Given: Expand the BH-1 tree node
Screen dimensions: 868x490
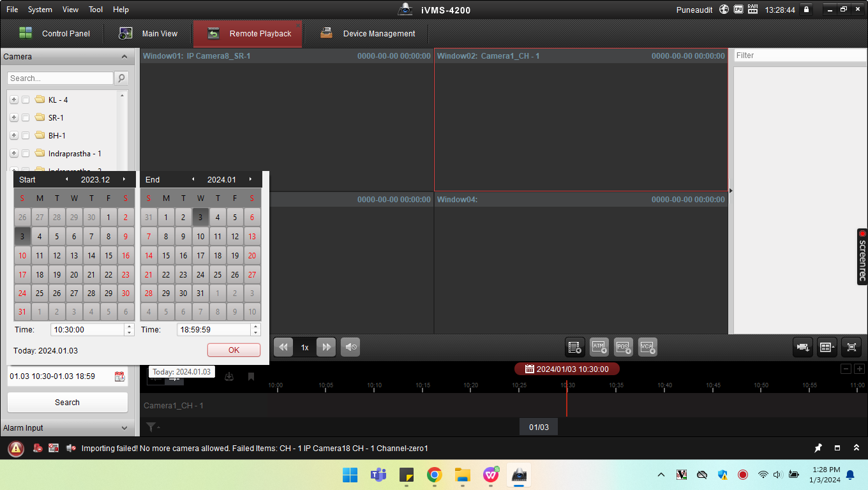Looking at the screenshot, I should (x=14, y=136).
